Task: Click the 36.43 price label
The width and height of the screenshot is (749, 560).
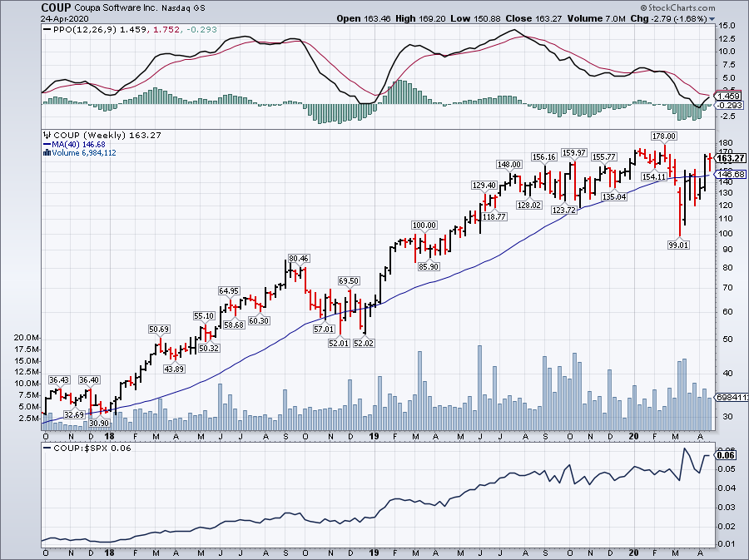Action: (x=59, y=380)
